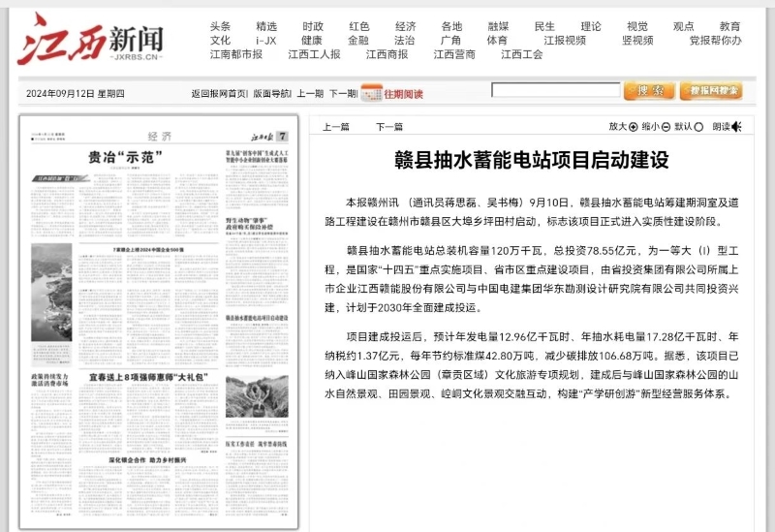The image size is (775, 532).
Task: Click the zoom-out (缩小) minus icon
Action: 666,127
